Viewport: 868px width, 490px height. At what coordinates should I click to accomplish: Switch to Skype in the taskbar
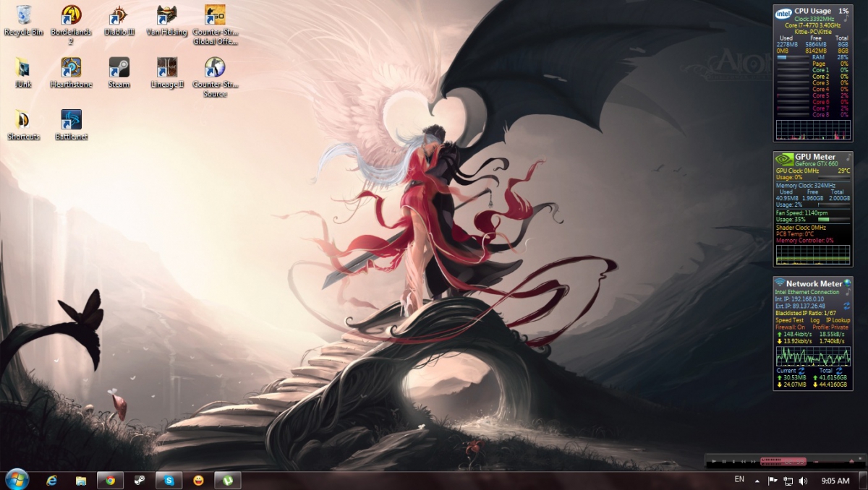click(169, 480)
